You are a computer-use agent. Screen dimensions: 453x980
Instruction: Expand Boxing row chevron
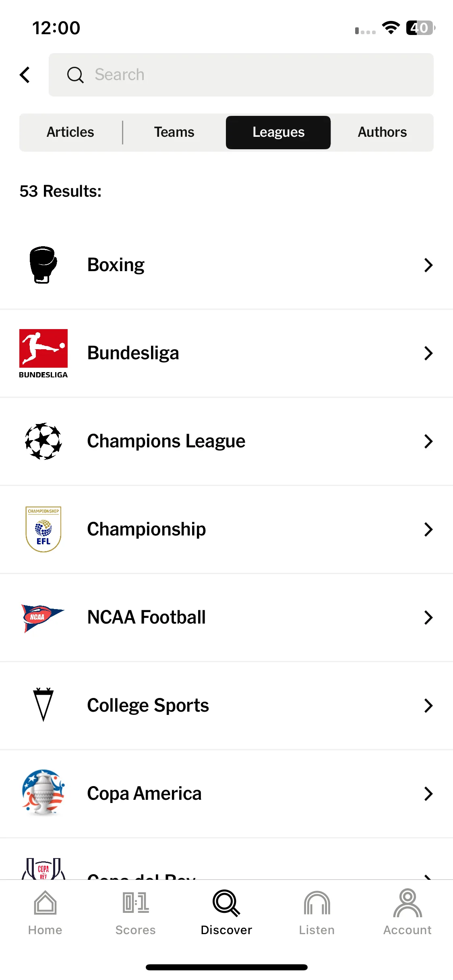pos(428,265)
